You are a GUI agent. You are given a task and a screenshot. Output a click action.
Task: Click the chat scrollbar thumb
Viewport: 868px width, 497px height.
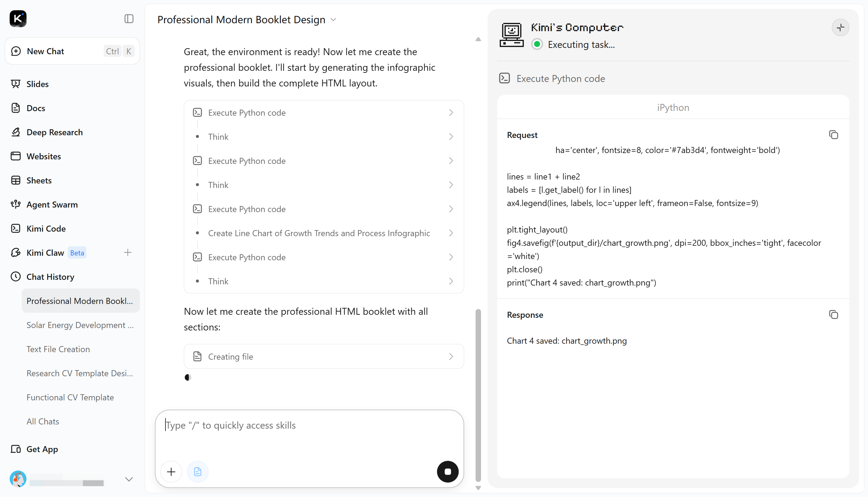click(478, 395)
